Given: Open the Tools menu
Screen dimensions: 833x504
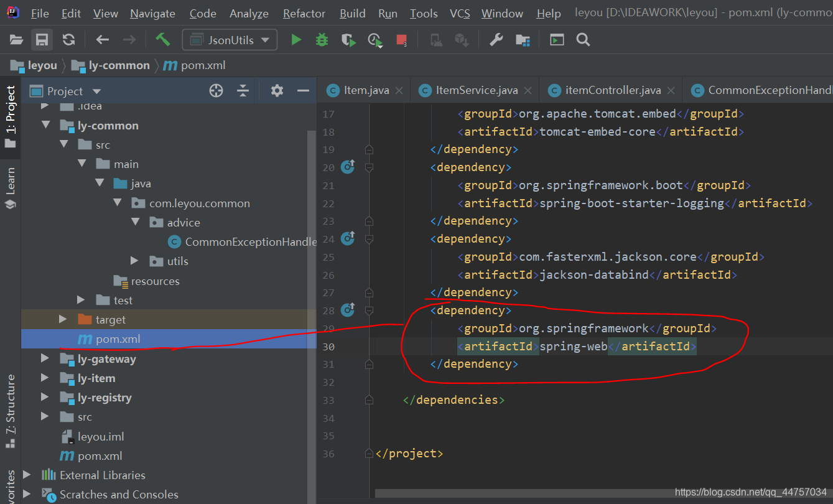Looking at the screenshot, I should point(424,13).
